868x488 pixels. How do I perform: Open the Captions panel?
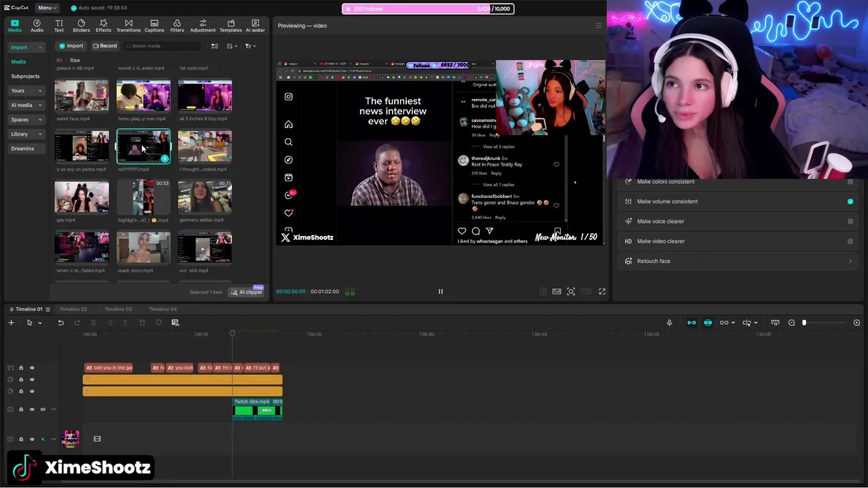click(154, 26)
